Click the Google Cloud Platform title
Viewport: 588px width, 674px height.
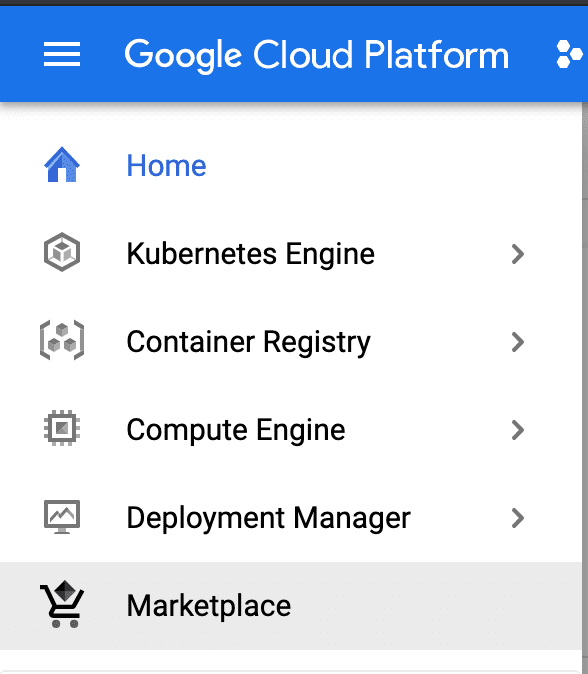[x=317, y=55]
